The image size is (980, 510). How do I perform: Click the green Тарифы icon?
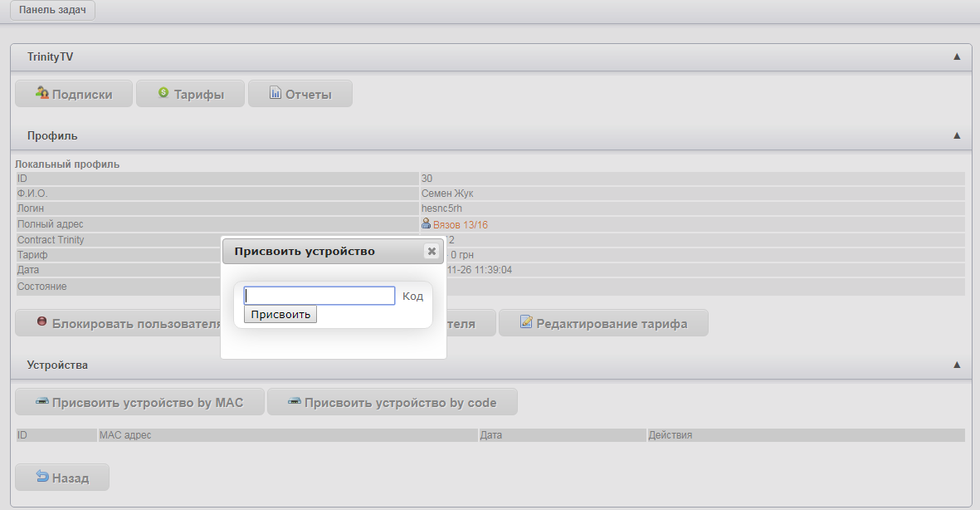(163, 93)
